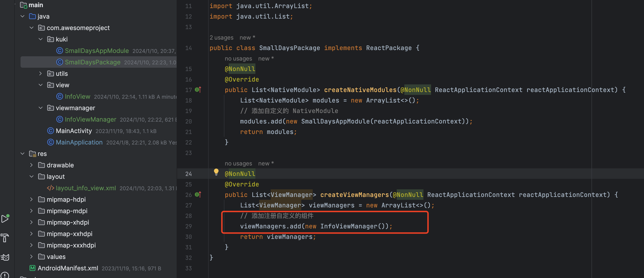Click 'return viewManagers;' statement

click(x=278, y=237)
